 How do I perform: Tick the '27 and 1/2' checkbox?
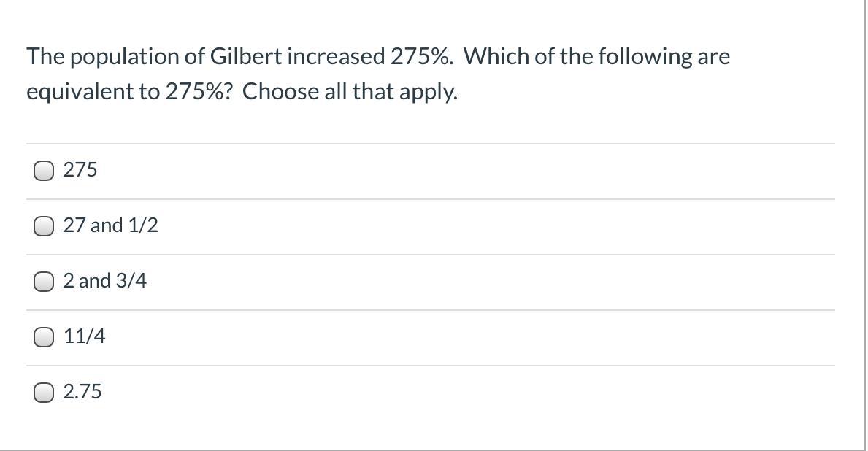point(44,226)
